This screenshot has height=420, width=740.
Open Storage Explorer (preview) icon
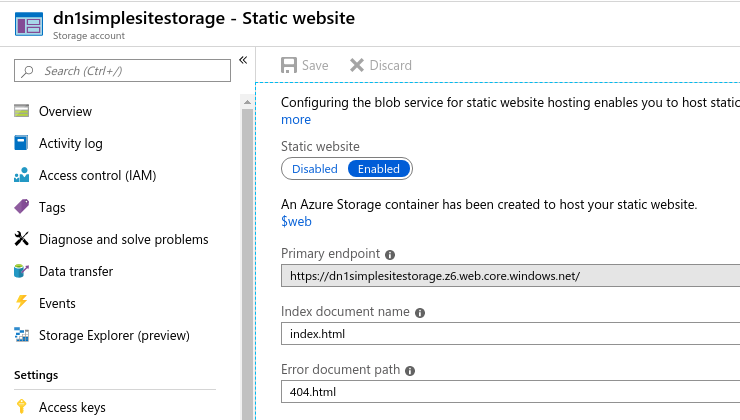(x=22, y=335)
